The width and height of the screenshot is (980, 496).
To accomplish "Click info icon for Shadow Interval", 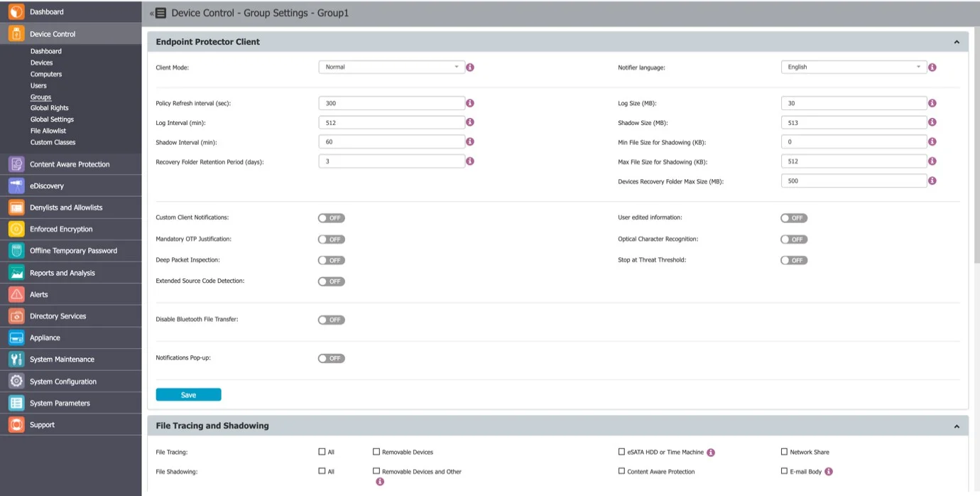I will (x=470, y=142).
